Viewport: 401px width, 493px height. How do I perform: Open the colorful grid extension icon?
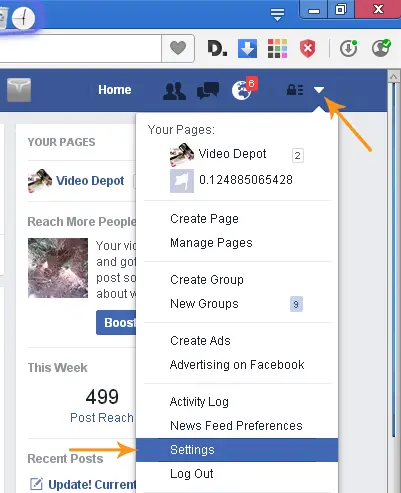[277, 49]
